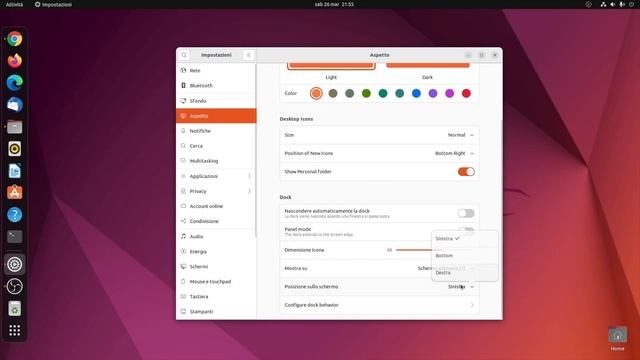Open the desktop icons Size dropdown
640x360 pixels.
point(461,135)
